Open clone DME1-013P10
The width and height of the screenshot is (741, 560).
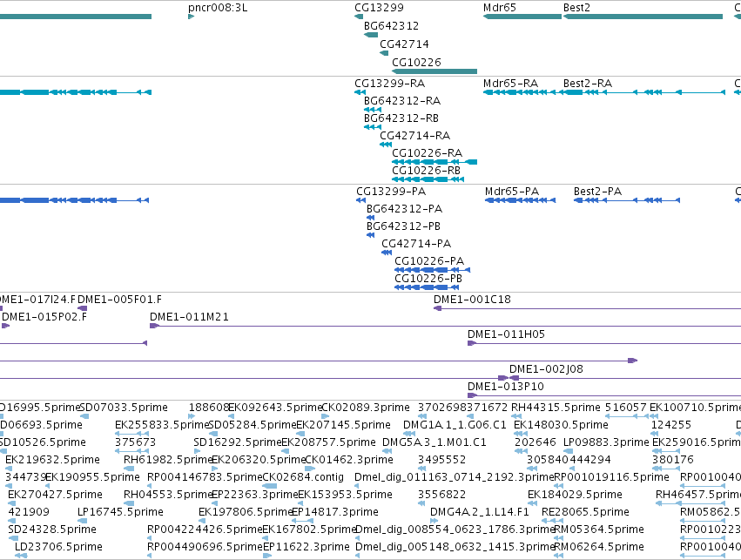[x=506, y=387]
